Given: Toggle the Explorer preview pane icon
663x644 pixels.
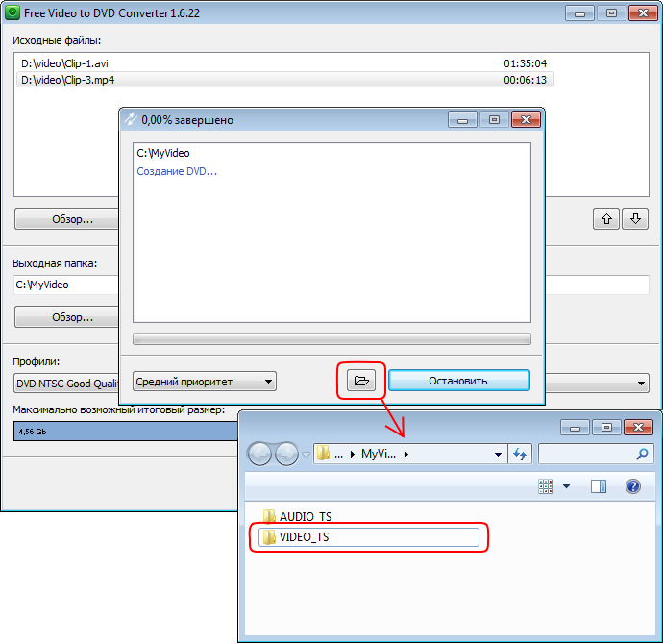Looking at the screenshot, I should click(x=598, y=487).
